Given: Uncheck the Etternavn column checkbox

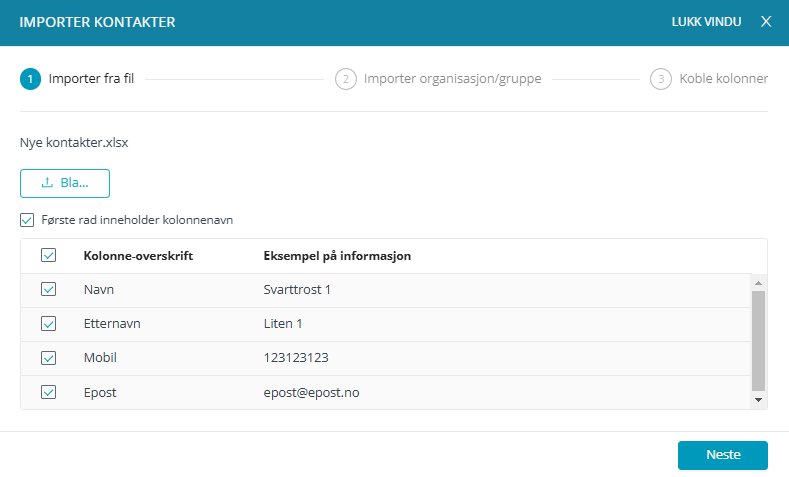Looking at the screenshot, I should 48,324.
